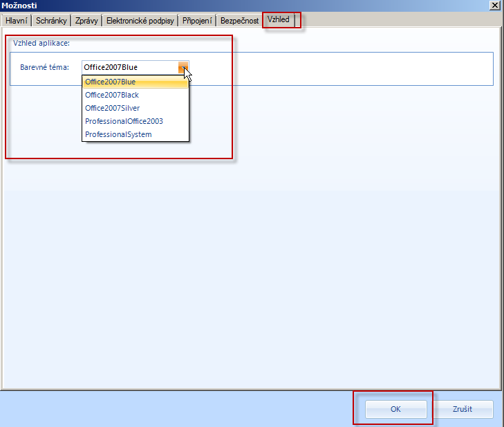
Task: Select the Vzhled tab
Action: click(279, 19)
